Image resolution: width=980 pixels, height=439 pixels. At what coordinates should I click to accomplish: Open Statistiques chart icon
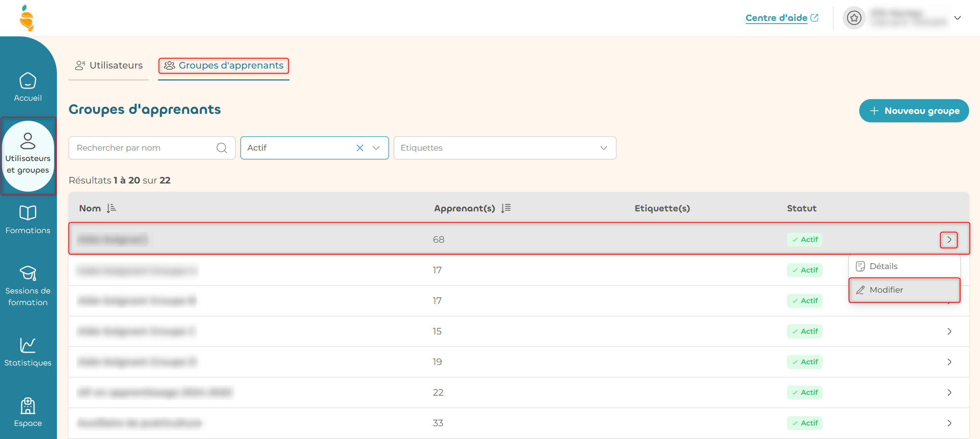click(x=28, y=345)
